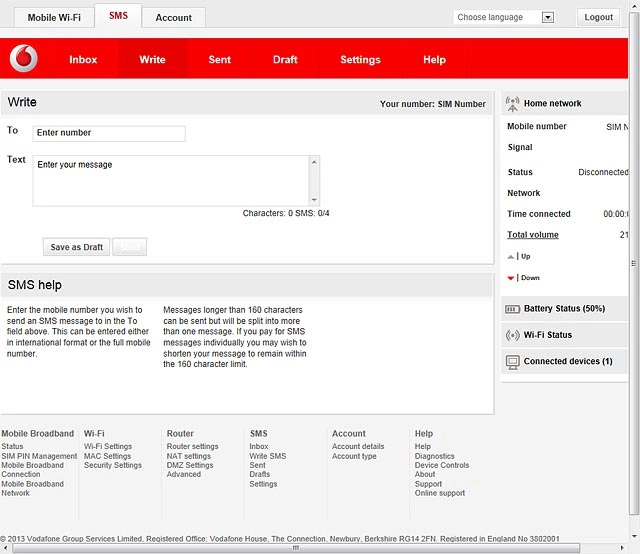Expand the Connected devices (1) panel

point(564,362)
